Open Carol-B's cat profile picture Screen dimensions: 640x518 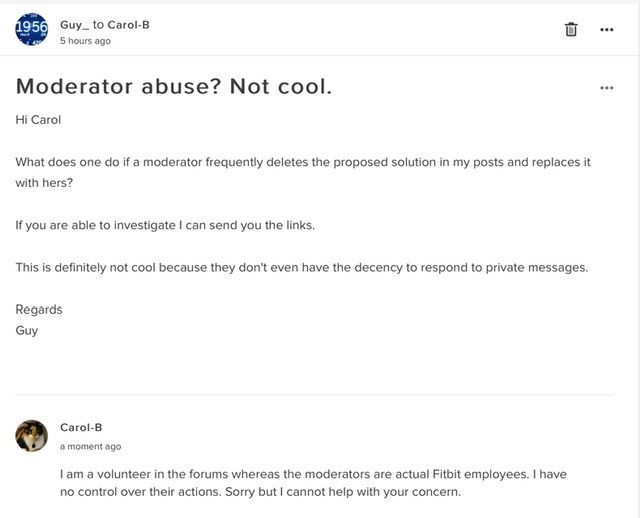31,436
